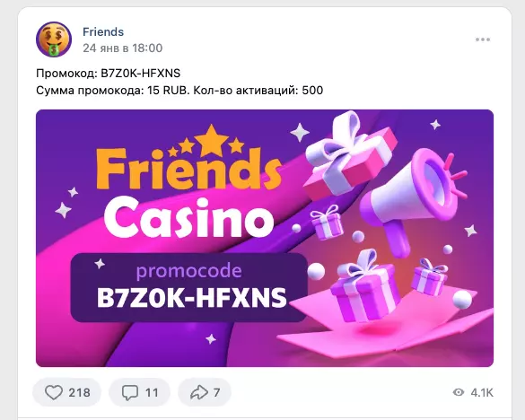Click the pink gift box with white bow
525x420 pixels.
pyautogui.click(x=350, y=154)
